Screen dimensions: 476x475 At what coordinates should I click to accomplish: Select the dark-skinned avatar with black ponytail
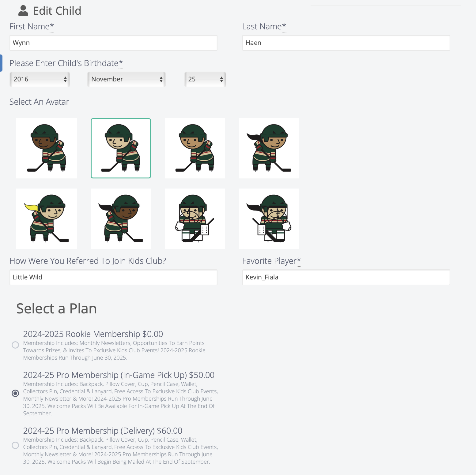121,219
